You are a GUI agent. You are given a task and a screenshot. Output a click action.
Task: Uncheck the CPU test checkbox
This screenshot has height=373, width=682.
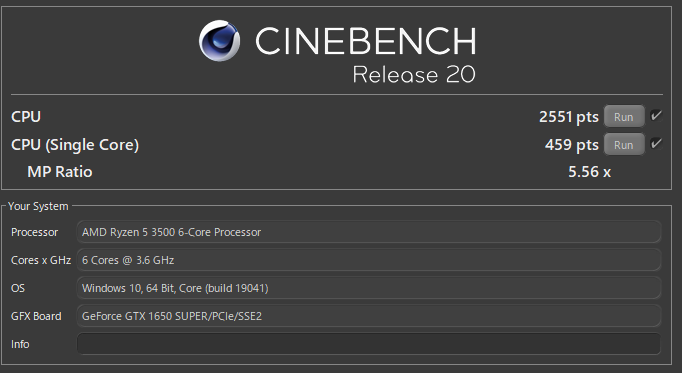pos(656,116)
